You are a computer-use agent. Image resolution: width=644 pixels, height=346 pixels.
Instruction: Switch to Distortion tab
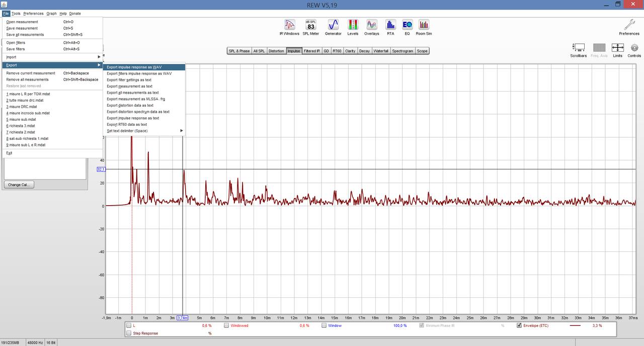tap(276, 51)
